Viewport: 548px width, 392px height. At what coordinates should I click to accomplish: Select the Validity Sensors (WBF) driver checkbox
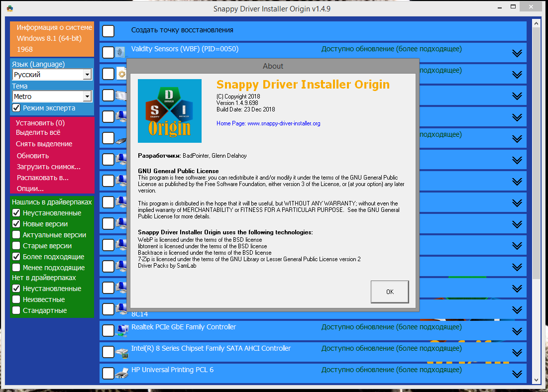click(x=109, y=52)
